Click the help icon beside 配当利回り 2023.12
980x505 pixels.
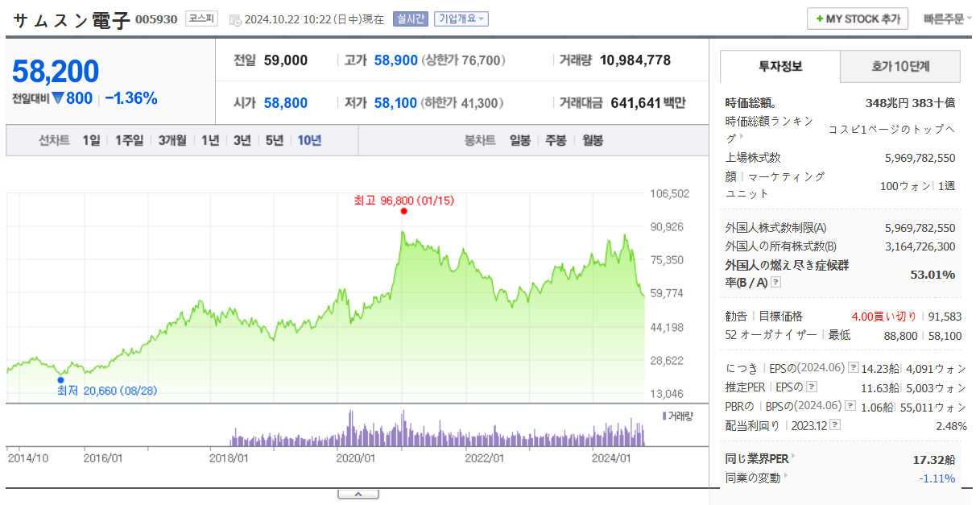pos(835,424)
